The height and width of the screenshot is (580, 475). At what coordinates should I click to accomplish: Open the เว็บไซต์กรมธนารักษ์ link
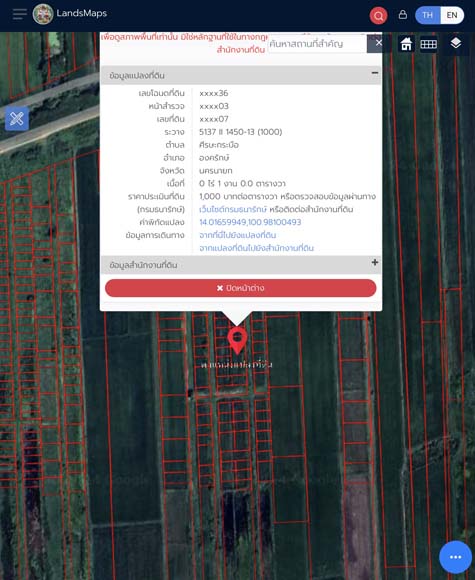pos(233,209)
